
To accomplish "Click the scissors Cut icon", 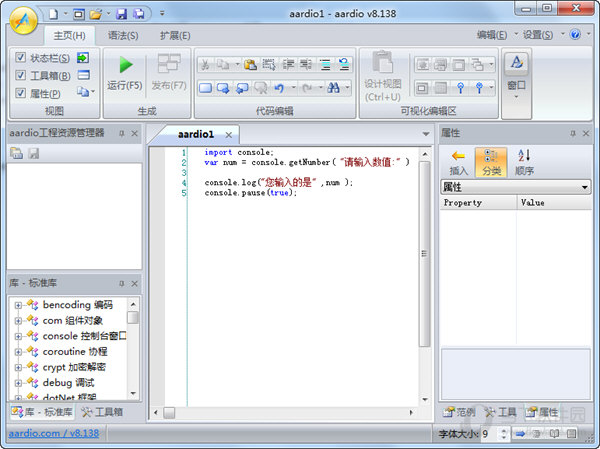I will pos(205,65).
